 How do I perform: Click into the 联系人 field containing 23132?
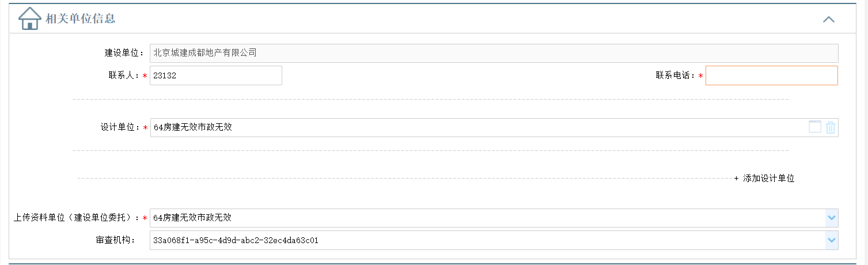pos(215,75)
